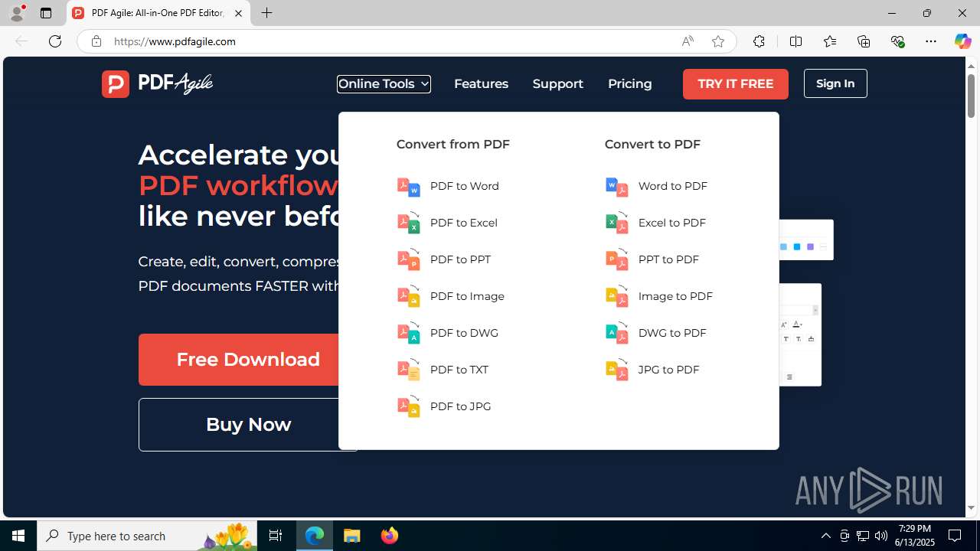Show hidden system tray icons
Viewport: 980px width, 551px height.
tap(825, 536)
